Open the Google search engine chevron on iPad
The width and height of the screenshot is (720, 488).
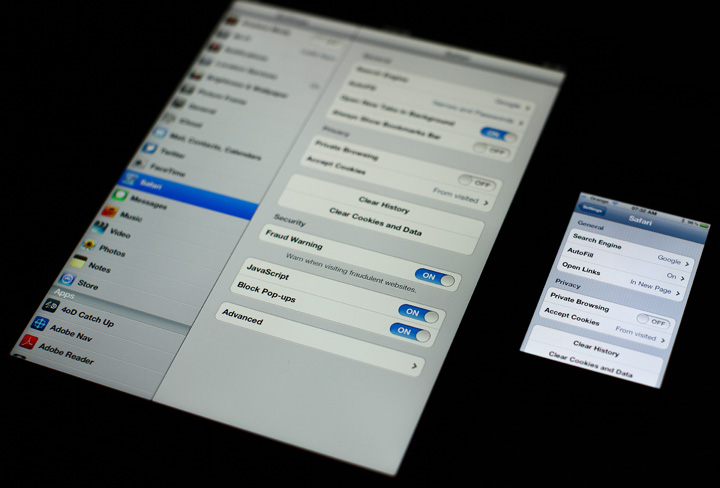527,108
